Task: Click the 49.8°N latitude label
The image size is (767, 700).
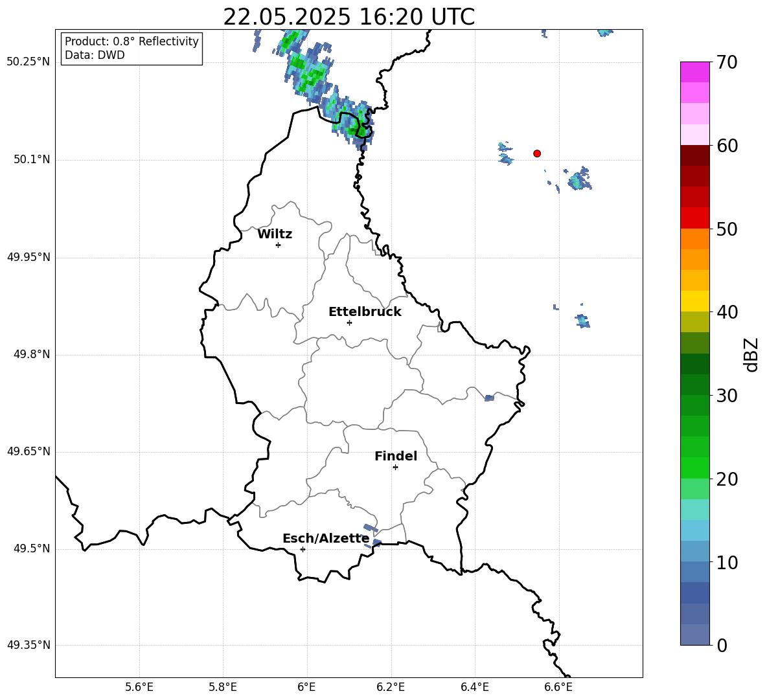Action: 32,354
